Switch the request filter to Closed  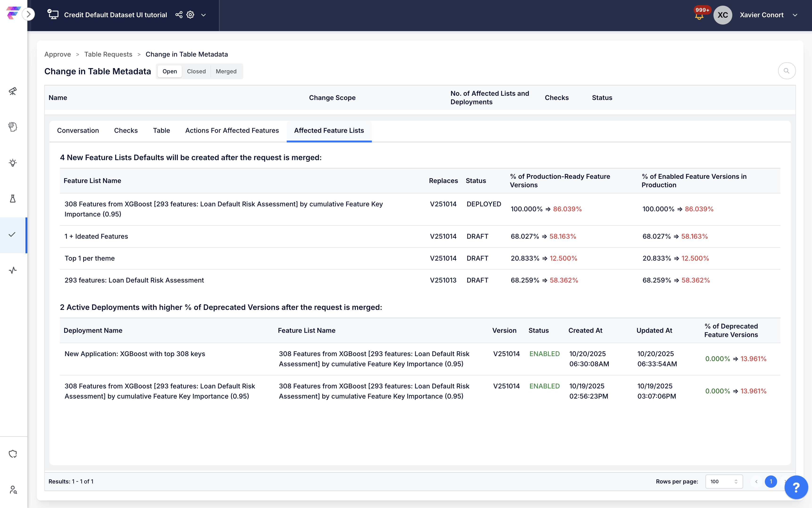click(196, 71)
